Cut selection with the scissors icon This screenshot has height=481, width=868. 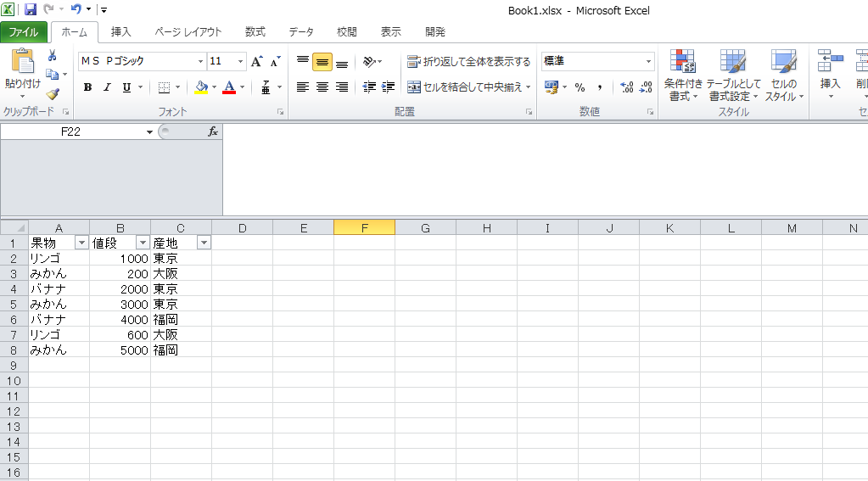click(x=52, y=55)
